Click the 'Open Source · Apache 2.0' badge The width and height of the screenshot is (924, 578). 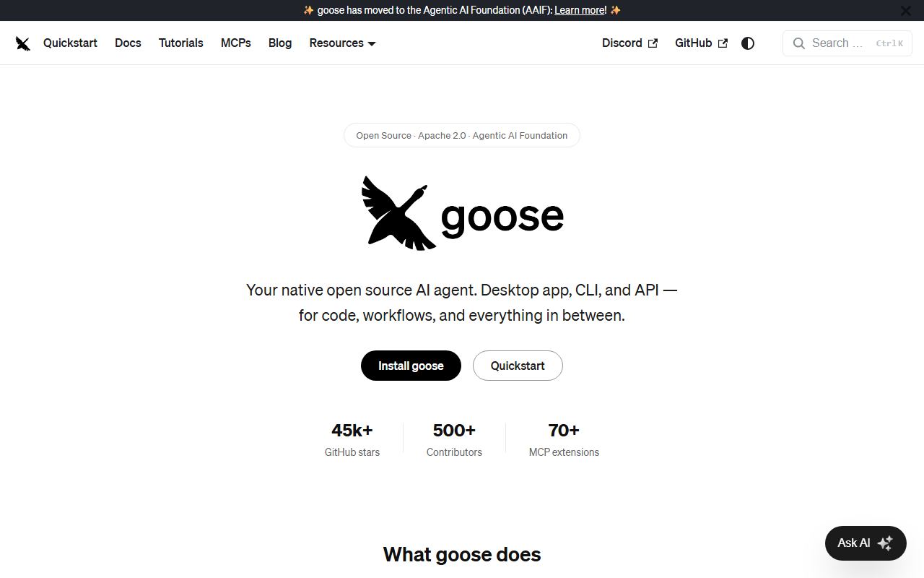pyautogui.click(x=462, y=135)
